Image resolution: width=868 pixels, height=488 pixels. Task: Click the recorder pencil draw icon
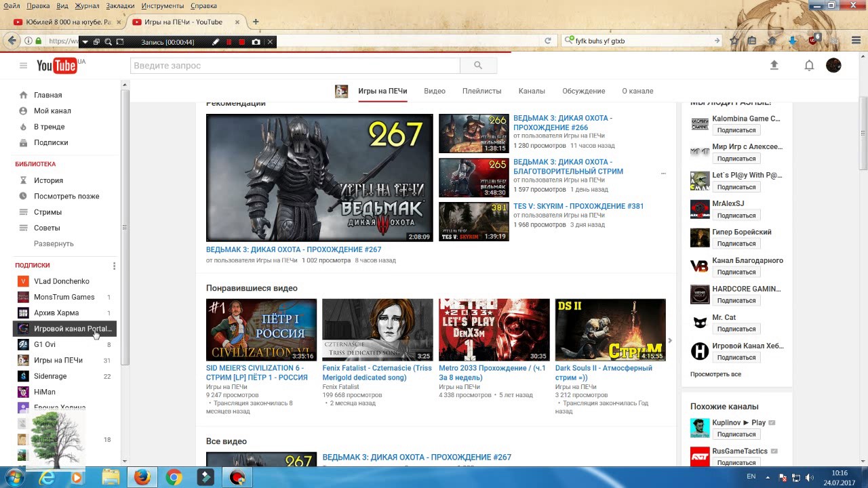[x=216, y=42]
